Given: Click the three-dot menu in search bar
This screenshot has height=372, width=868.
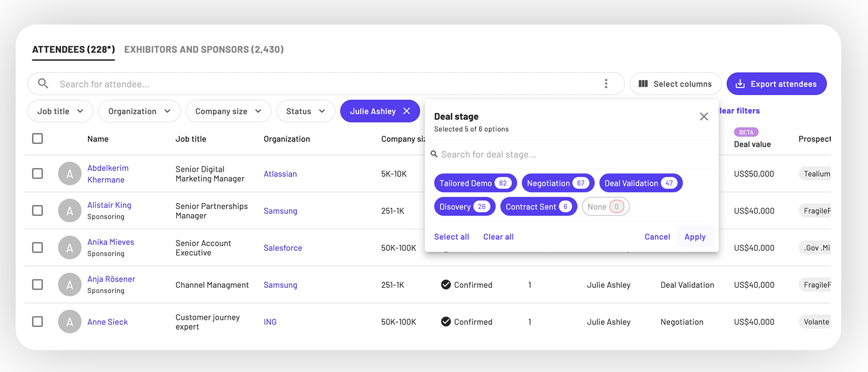Looking at the screenshot, I should [606, 84].
